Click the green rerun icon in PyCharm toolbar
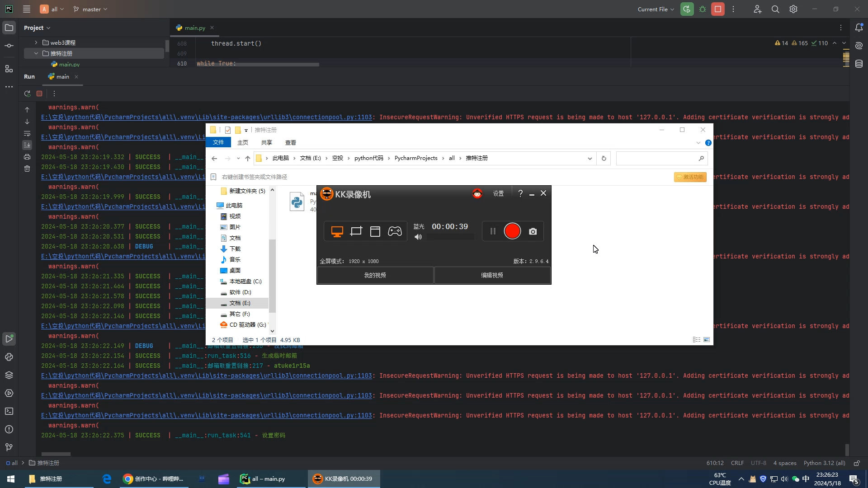The height and width of the screenshot is (488, 868). [687, 9]
